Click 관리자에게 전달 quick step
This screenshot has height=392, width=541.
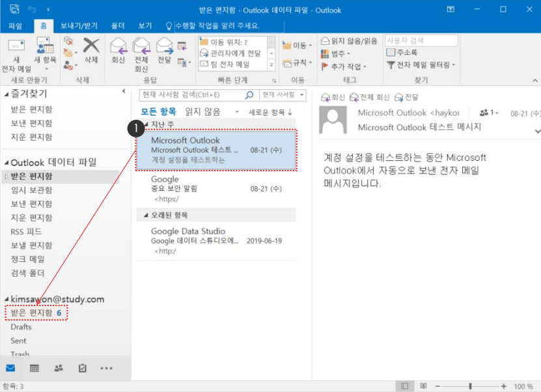tap(232, 53)
